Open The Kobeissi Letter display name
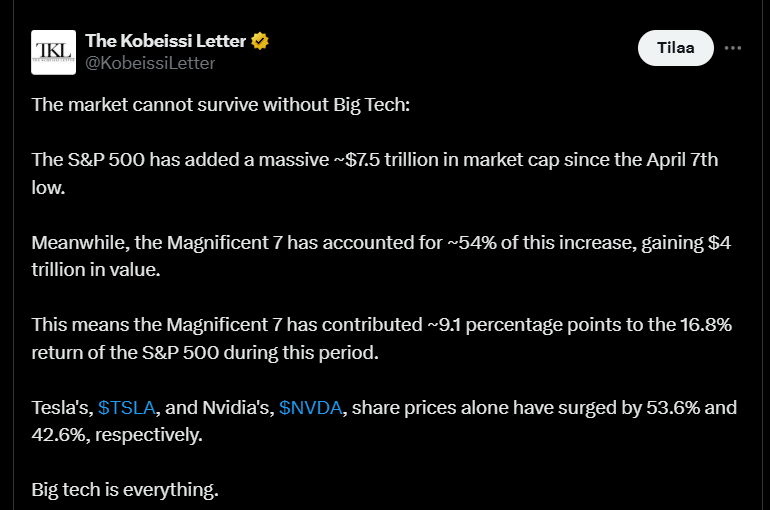770x510 pixels. tap(165, 41)
